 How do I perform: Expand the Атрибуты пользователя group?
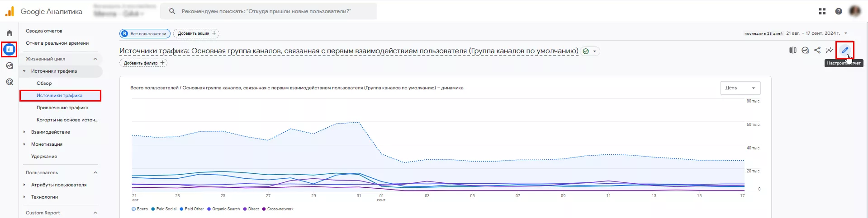(x=24, y=185)
